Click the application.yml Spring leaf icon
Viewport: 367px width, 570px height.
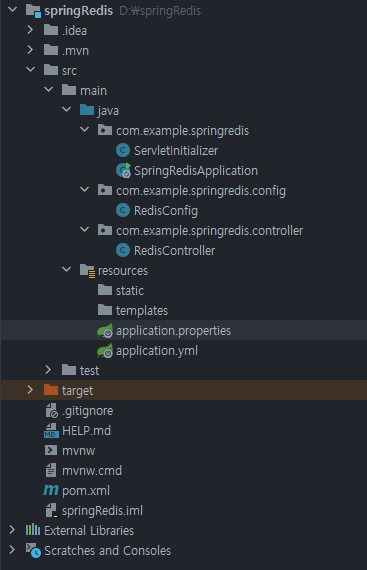[105, 351]
